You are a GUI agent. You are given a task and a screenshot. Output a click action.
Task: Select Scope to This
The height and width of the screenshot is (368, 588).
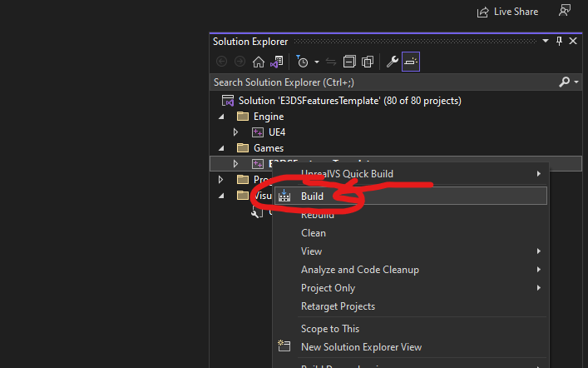(411, 329)
